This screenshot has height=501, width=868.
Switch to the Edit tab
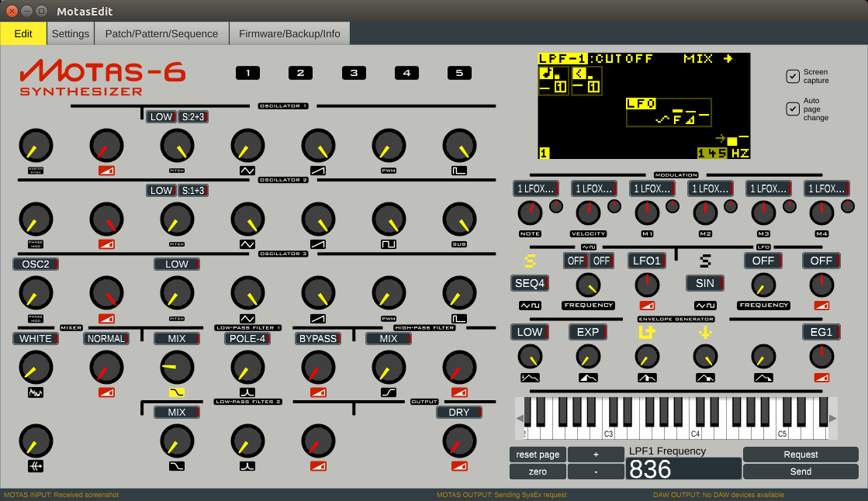[x=23, y=34]
